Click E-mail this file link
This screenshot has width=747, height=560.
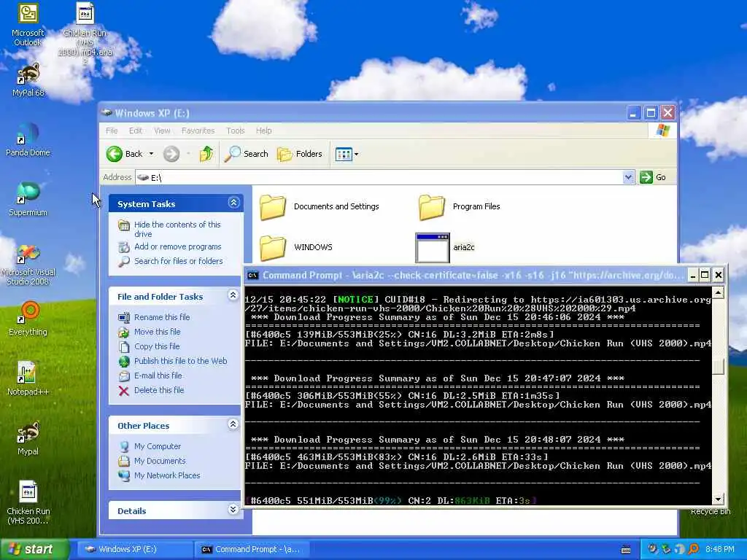158,376
